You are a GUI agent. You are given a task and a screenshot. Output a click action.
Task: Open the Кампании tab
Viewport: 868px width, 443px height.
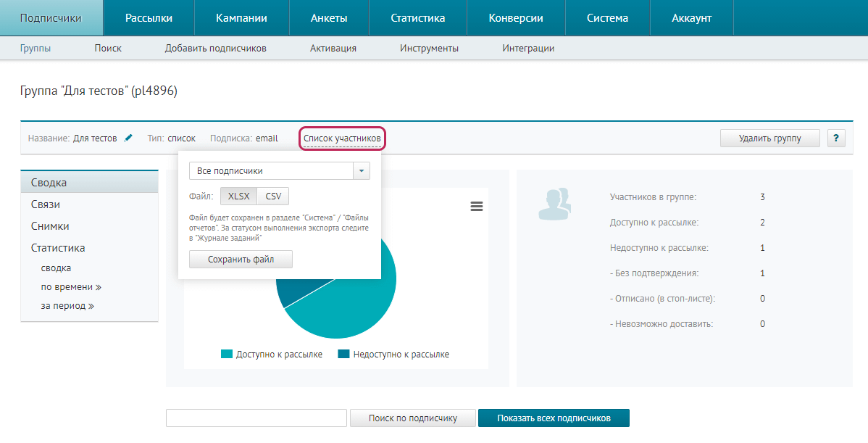(241, 17)
